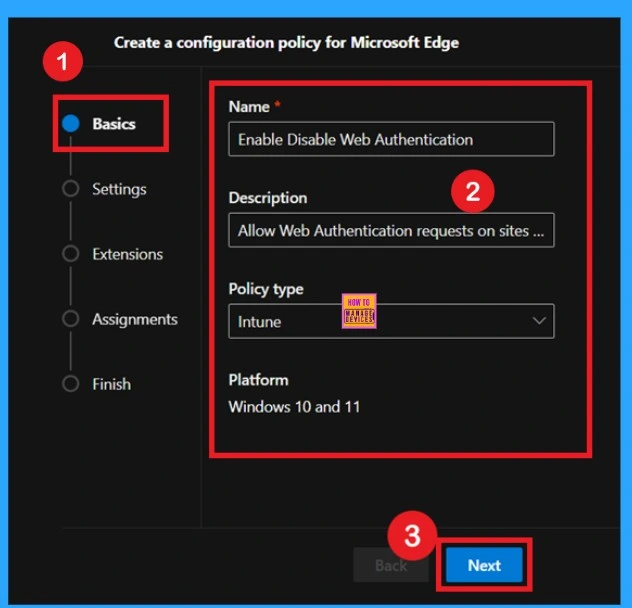Click the 'Create a configuration policy' title
This screenshot has width=632, height=608.
[x=286, y=43]
